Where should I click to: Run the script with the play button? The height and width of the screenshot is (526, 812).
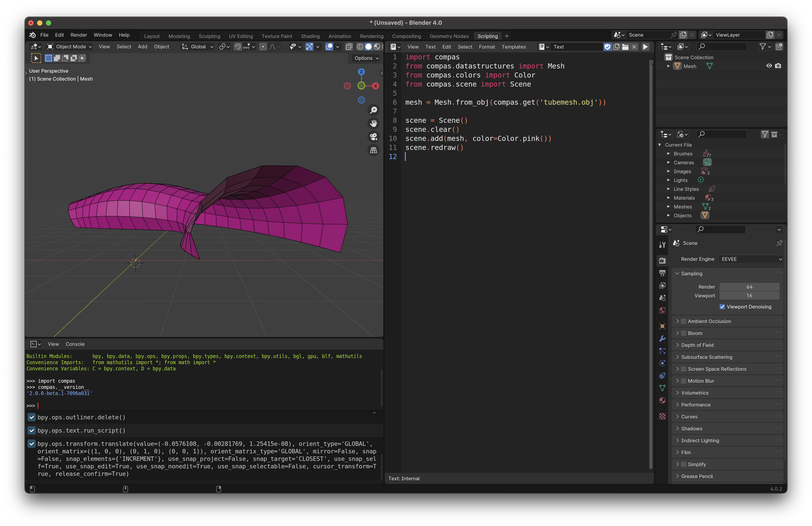645,47
